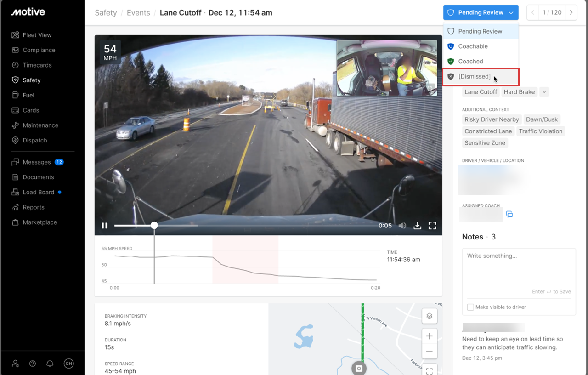Check Make visible to driver
Viewport: 588px width, 375px height.
pyautogui.click(x=470, y=307)
